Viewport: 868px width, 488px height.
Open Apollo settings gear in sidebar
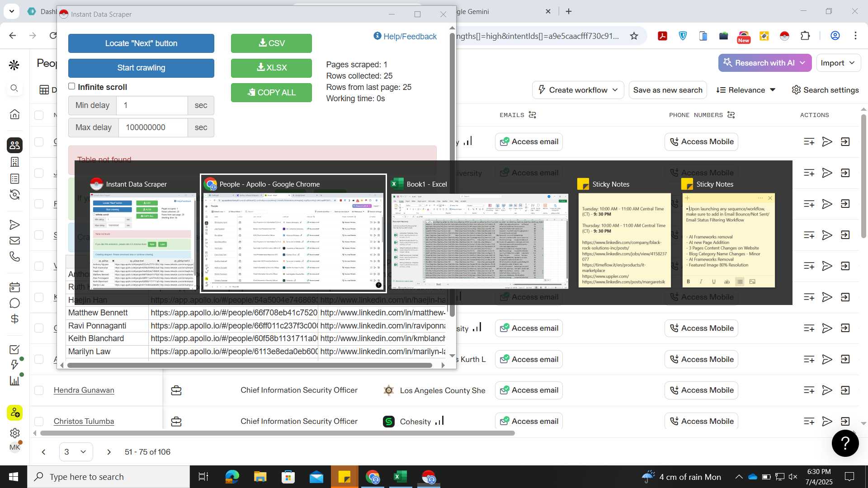tap(14, 433)
